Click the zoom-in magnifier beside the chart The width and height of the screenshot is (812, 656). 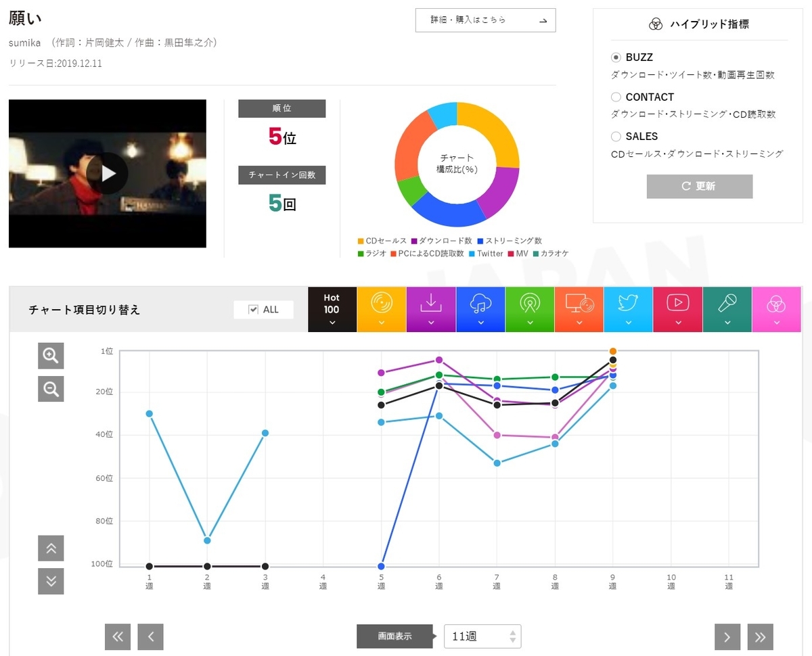[x=51, y=356]
